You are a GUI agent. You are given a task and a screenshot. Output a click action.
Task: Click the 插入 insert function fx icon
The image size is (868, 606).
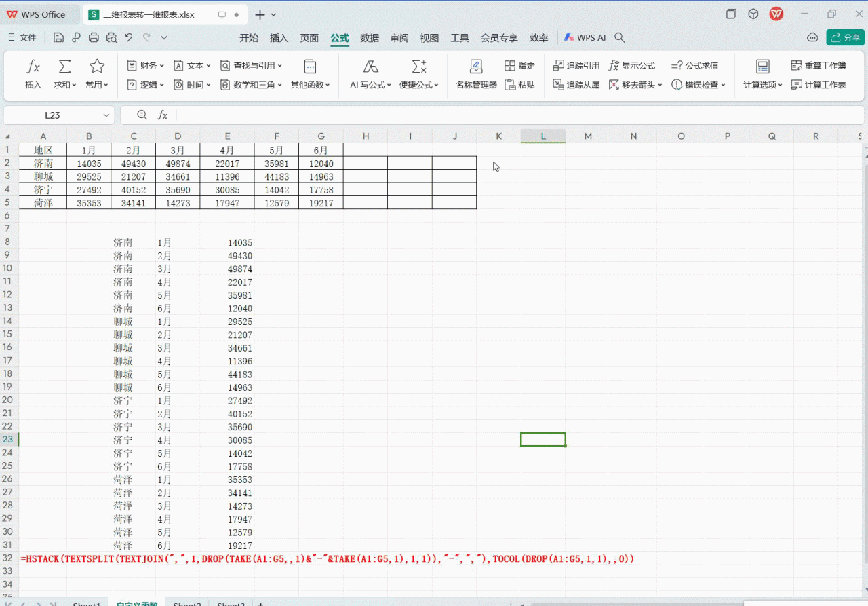(x=33, y=67)
